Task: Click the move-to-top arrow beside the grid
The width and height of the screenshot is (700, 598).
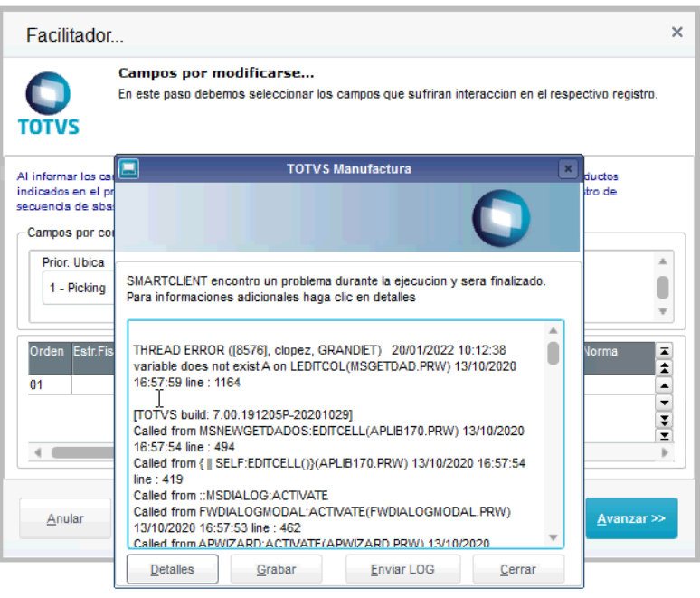Action: (665, 351)
